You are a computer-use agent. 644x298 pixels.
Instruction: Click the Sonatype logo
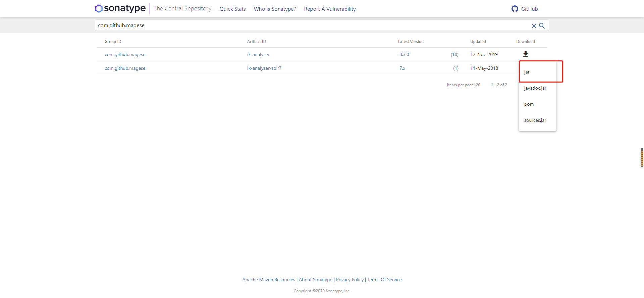[120, 8]
